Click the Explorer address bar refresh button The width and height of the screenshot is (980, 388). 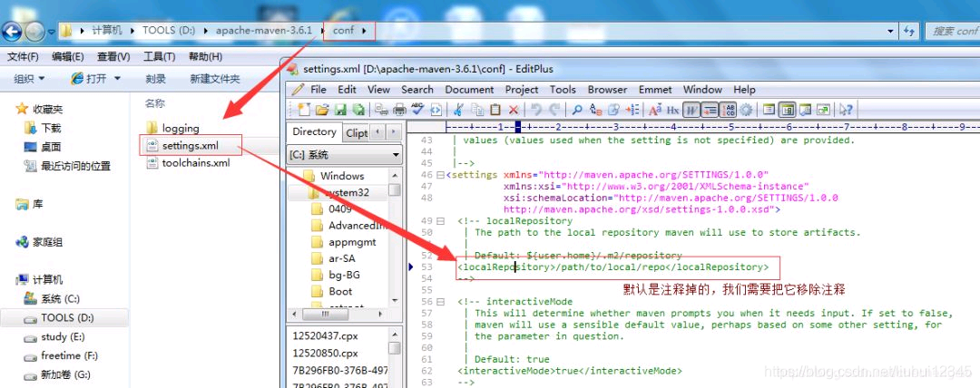pos(909,30)
